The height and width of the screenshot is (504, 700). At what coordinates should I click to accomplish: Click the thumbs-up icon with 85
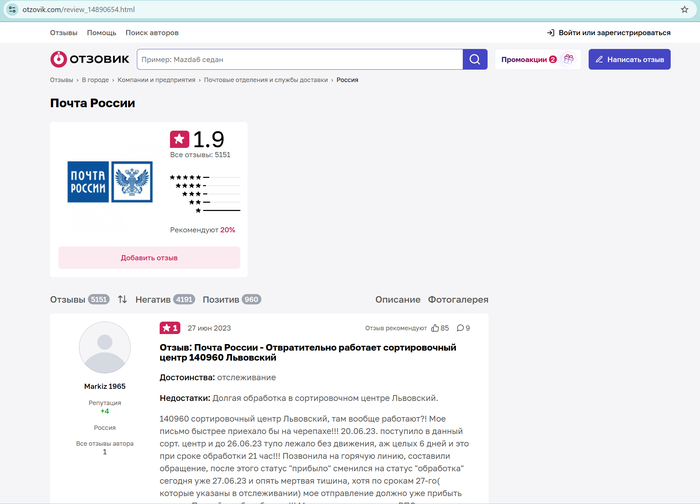(435, 328)
